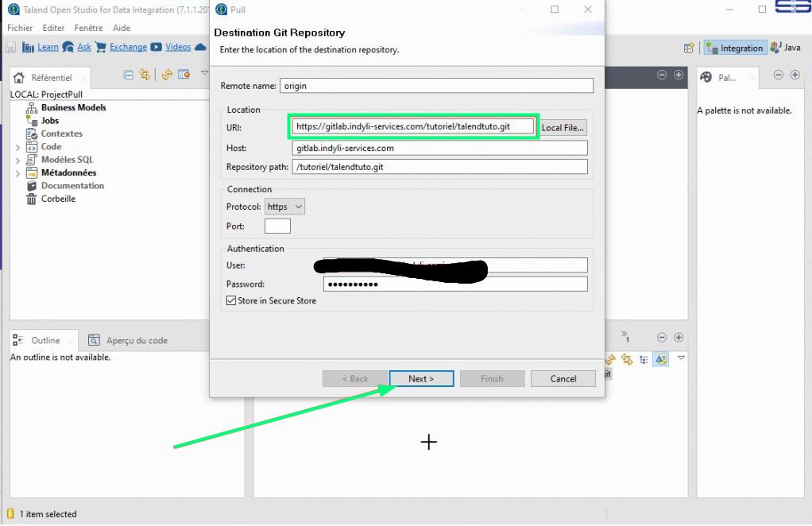Select Documentation node in repository tree
812x526 pixels.
[72, 185]
